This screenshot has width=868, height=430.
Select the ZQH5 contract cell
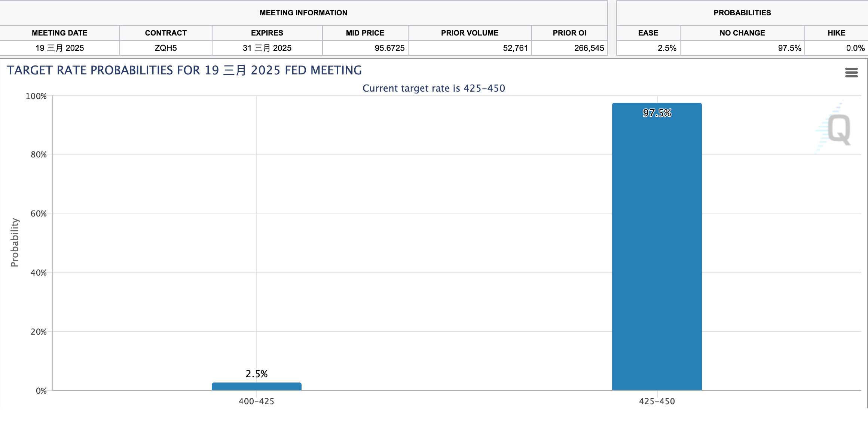pos(166,48)
